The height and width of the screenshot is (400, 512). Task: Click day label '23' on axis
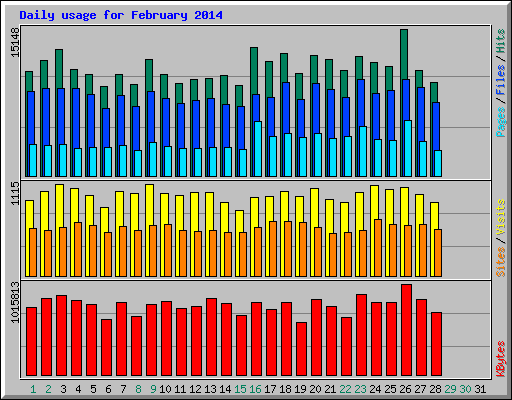coord(360,389)
